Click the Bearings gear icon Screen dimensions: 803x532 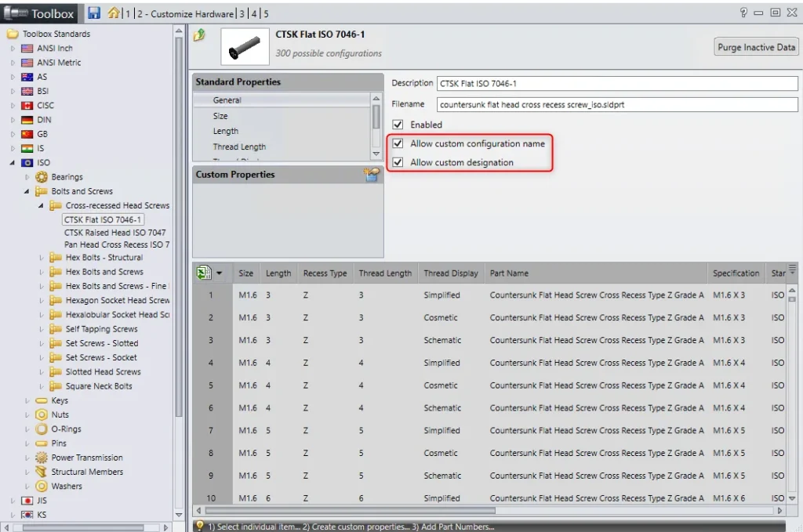[x=42, y=177]
